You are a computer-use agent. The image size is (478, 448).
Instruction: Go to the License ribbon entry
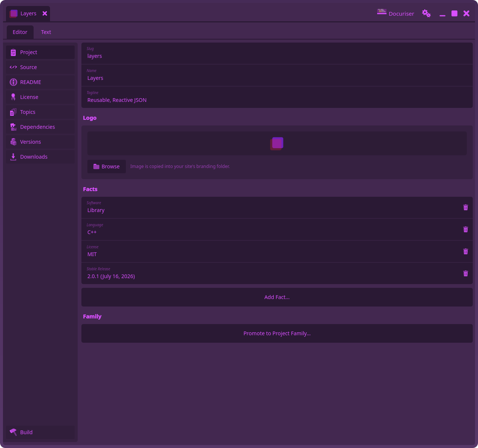coord(40,97)
